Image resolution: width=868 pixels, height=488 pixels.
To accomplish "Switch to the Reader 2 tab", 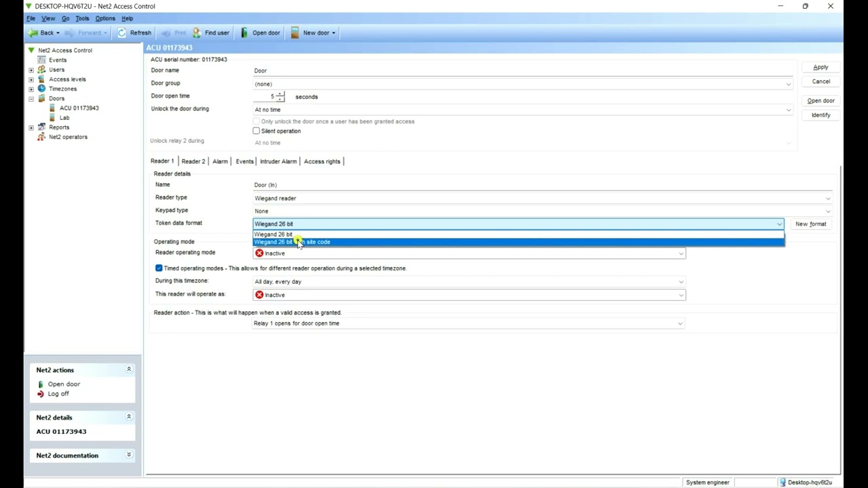I will pyautogui.click(x=193, y=161).
